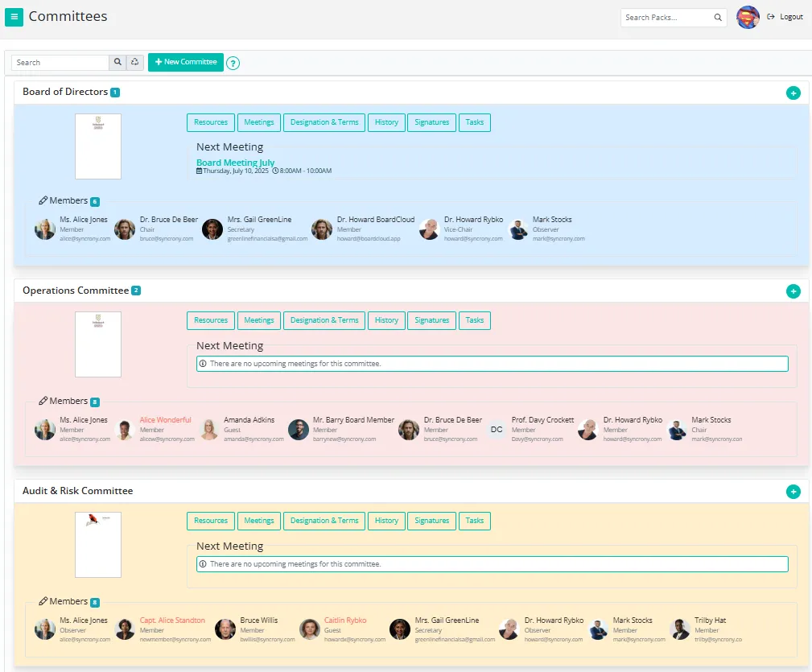This screenshot has height=672, width=812.
Task: Open the hamburger menu beside Committees title
Action: click(x=14, y=17)
